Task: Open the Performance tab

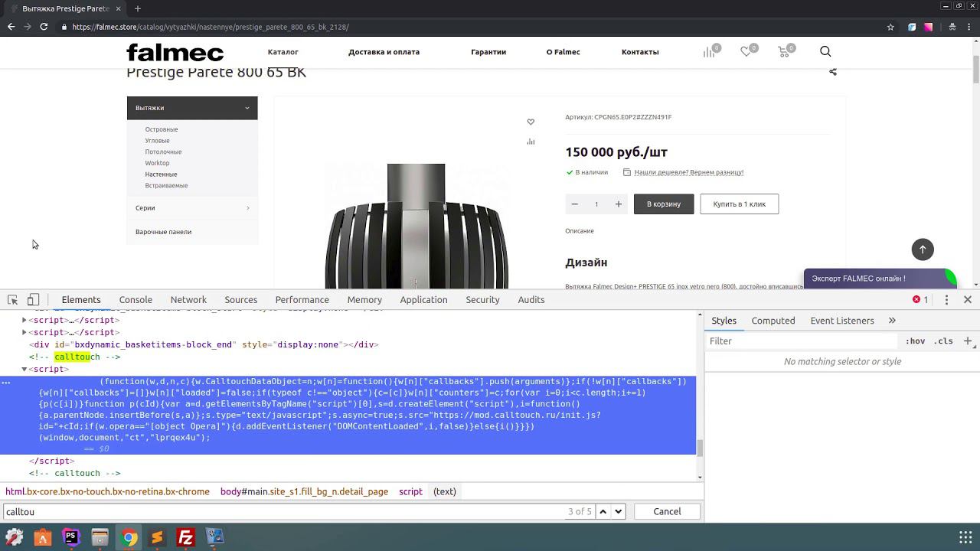Action: click(x=302, y=299)
